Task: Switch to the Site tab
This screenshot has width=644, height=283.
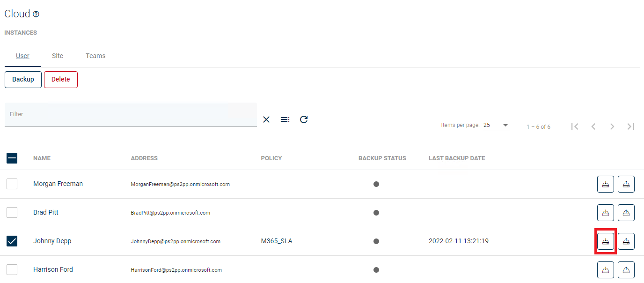Action: click(x=58, y=56)
